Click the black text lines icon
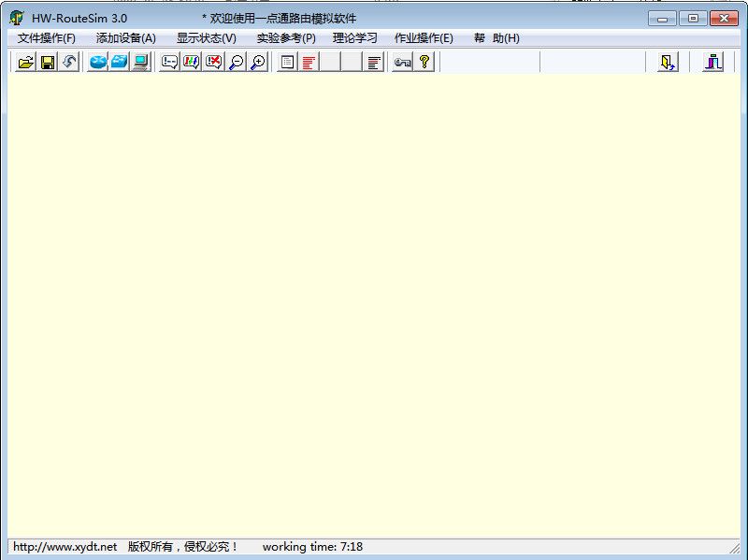The height and width of the screenshot is (560, 748). pyautogui.click(x=373, y=62)
